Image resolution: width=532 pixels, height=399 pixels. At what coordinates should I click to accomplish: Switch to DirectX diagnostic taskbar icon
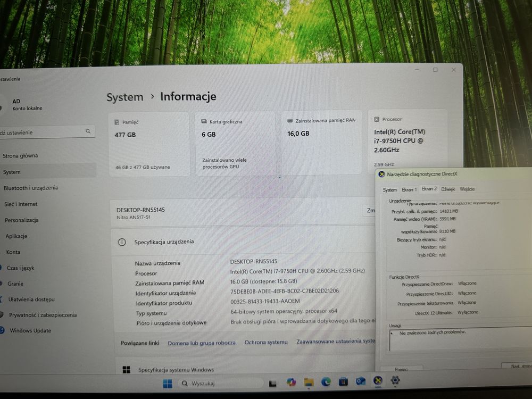378,381
